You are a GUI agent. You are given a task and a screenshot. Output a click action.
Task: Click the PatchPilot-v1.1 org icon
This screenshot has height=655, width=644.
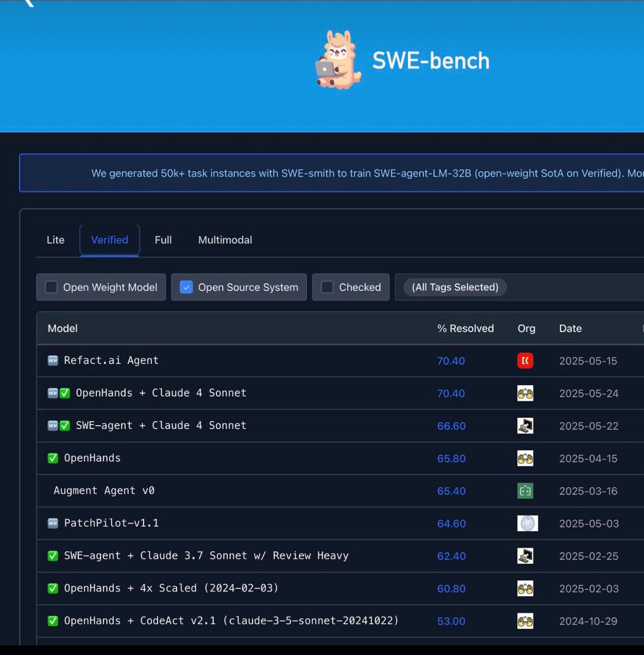coord(528,523)
